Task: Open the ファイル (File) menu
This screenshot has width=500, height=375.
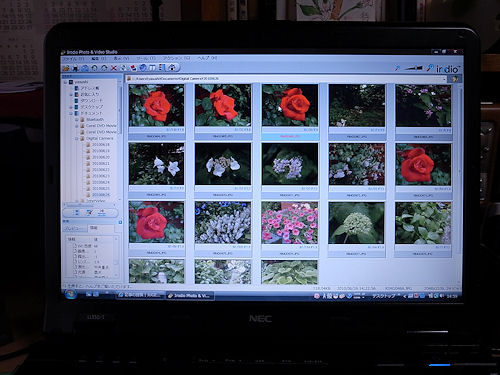Action: tap(73, 58)
